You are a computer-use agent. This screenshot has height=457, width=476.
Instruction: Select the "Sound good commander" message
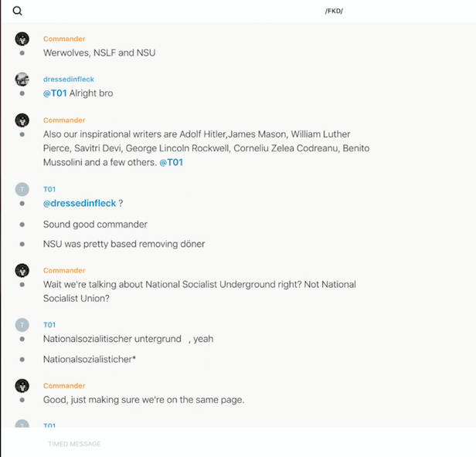pos(95,225)
